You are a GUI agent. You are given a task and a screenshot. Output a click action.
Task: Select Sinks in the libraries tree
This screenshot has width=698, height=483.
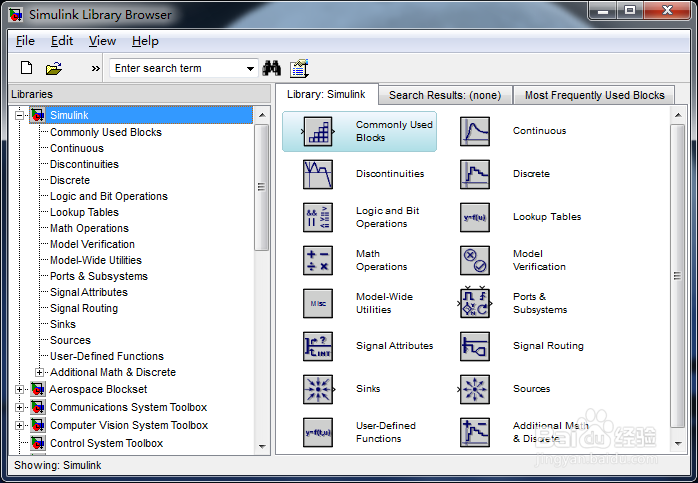click(63, 325)
